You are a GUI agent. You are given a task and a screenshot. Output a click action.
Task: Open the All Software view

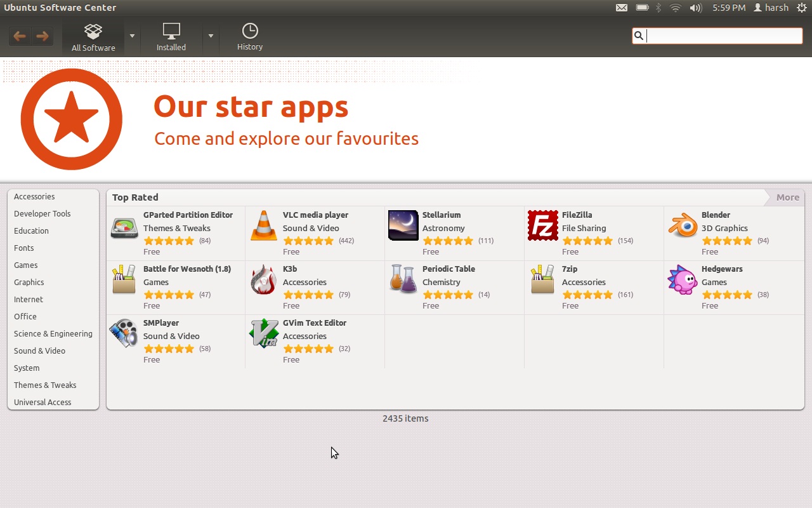[x=93, y=37]
